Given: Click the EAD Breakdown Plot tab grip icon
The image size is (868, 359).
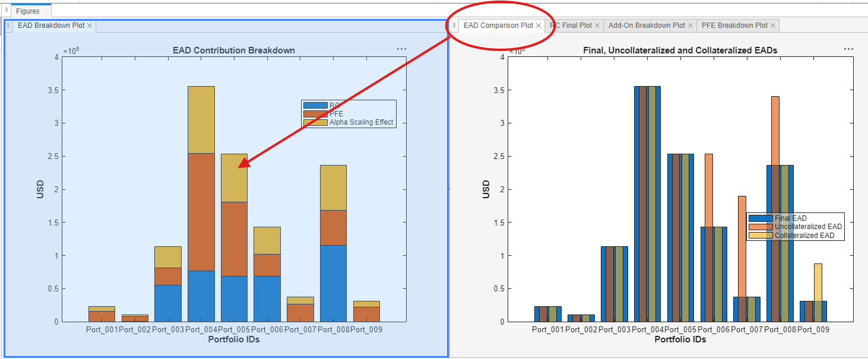Looking at the screenshot, I should coord(8,26).
